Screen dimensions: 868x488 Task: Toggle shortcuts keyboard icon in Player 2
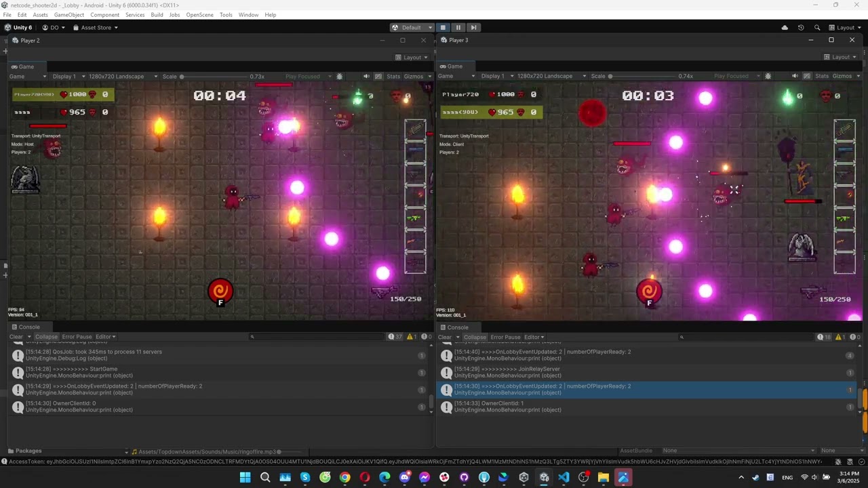point(378,77)
